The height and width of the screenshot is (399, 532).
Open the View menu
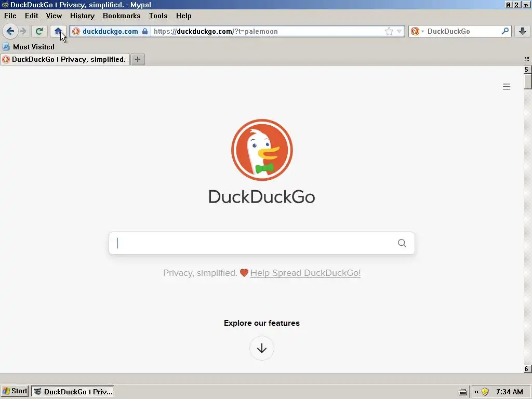pyautogui.click(x=54, y=16)
